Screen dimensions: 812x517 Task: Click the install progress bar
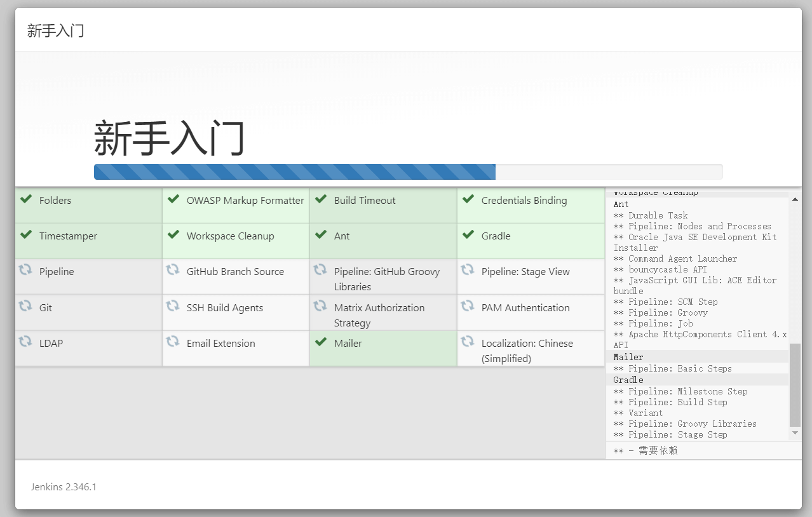(409, 171)
